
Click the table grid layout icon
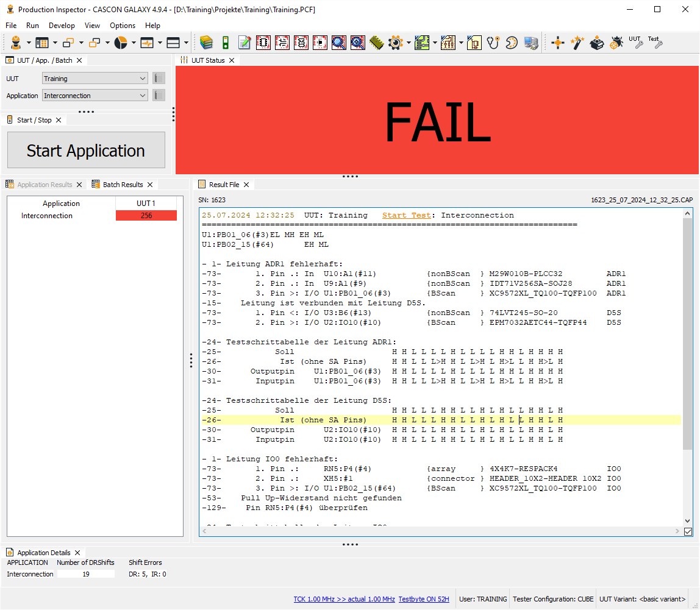[42, 43]
